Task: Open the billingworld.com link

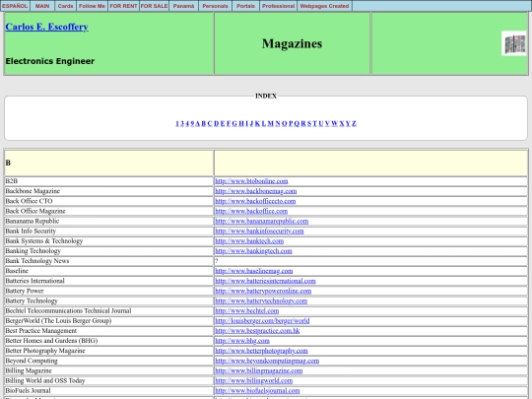Action: (x=254, y=381)
